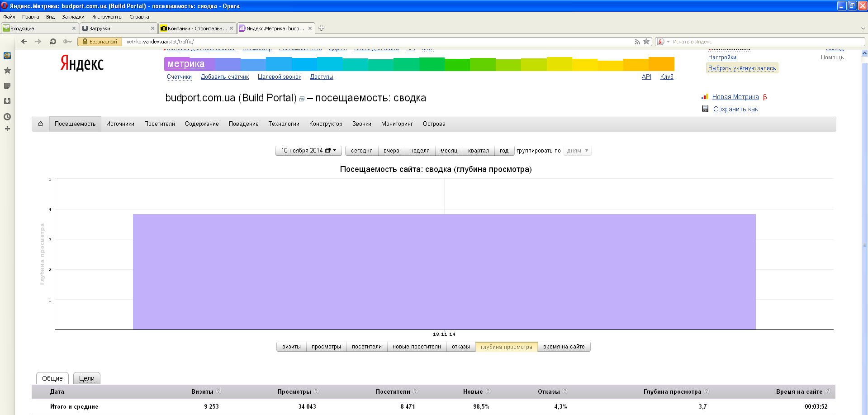Click the home icon in Metrika navigation

point(40,124)
